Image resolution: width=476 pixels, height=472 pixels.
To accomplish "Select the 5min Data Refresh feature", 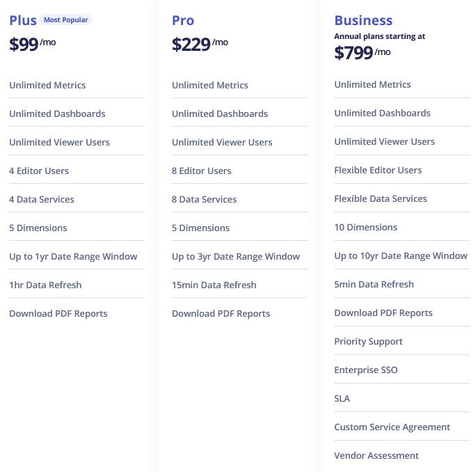I will pyautogui.click(x=374, y=284).
